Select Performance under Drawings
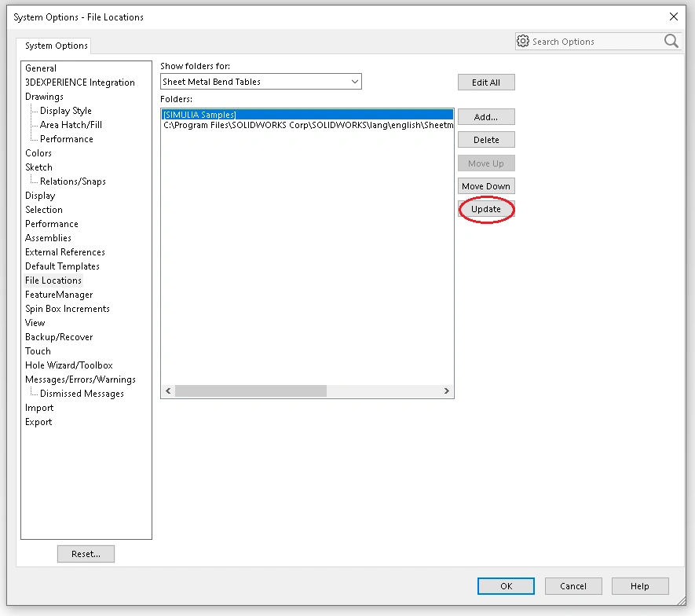The image size is (695, 616). (x=67, y=139)
